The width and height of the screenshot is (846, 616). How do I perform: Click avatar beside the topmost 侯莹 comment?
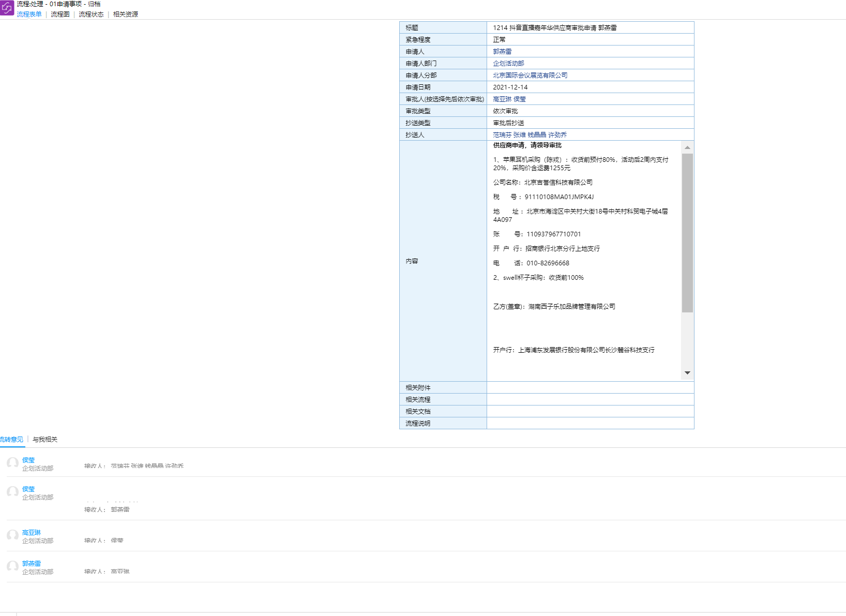coord(12,462)
